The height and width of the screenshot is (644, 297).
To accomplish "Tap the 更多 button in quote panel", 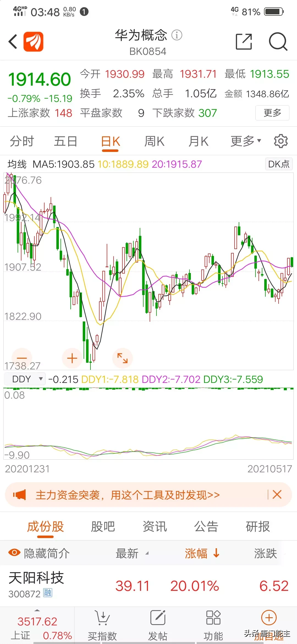I will [x=272, y=113].
